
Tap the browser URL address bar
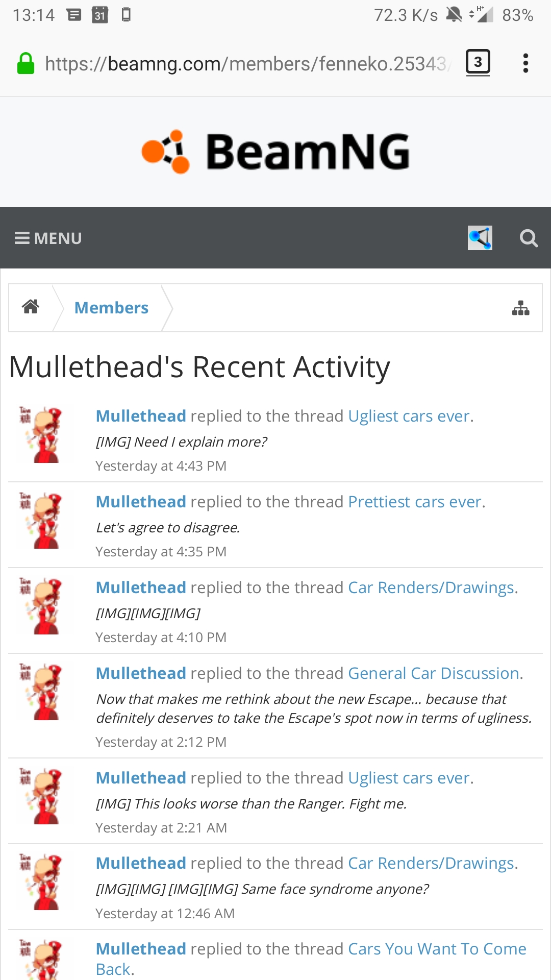click(x=246, y=64)
